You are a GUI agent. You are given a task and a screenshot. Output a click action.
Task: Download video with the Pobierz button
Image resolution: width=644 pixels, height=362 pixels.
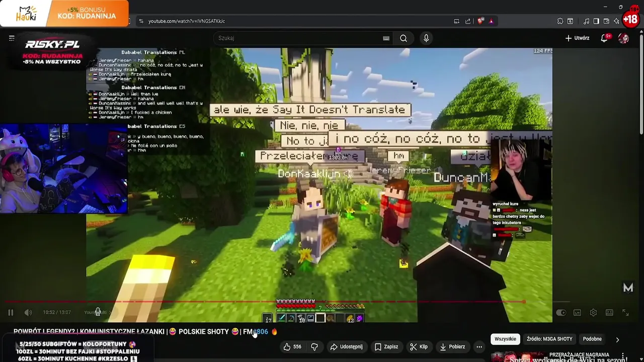[x=452, y=346]
